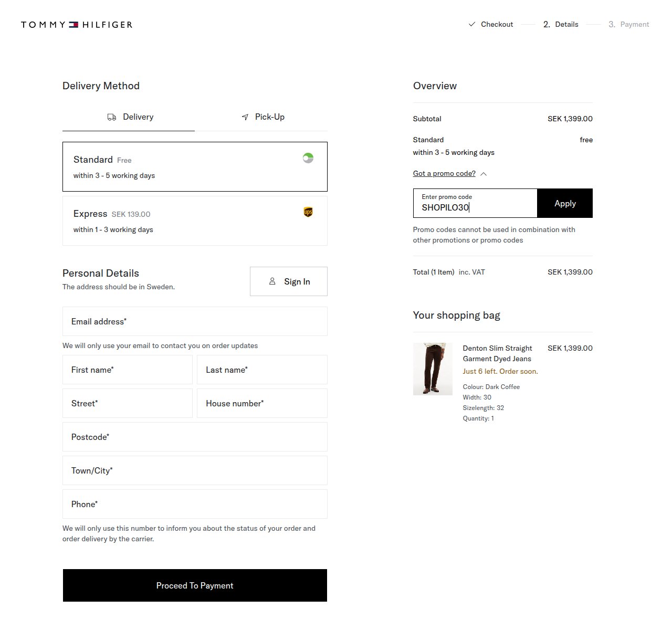Click the product price SEK 1,399.00 in bag

[570, 348]
